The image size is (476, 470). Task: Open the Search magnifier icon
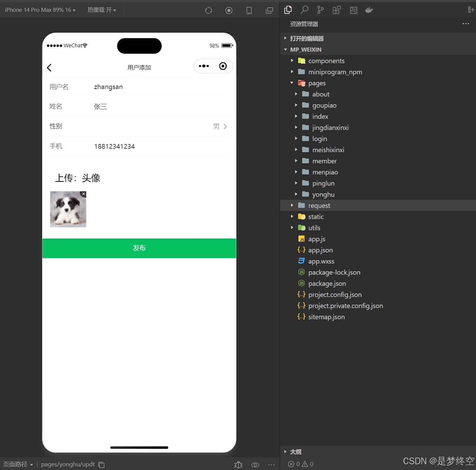(x=305, y=10)
